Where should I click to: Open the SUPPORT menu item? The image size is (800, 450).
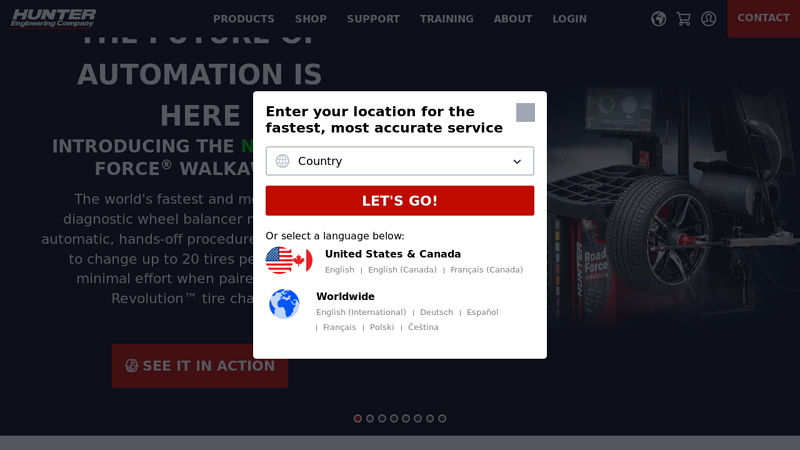373,19
